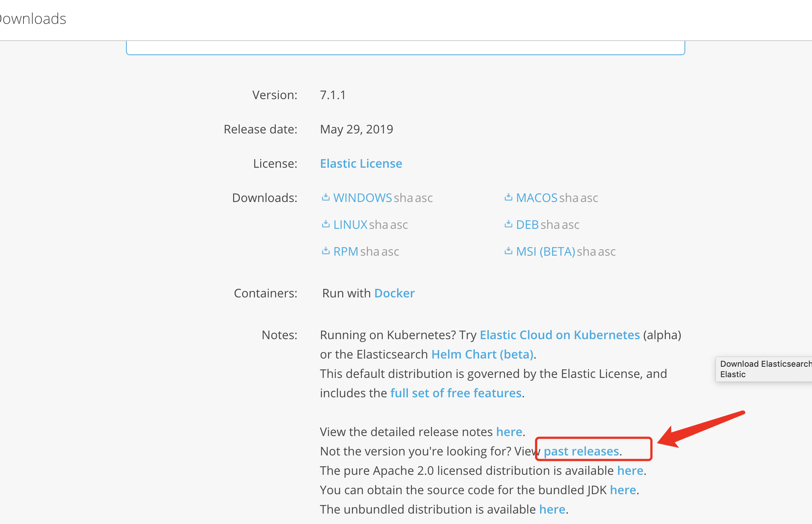Open the asc link next to RPM

coord(390,252)
